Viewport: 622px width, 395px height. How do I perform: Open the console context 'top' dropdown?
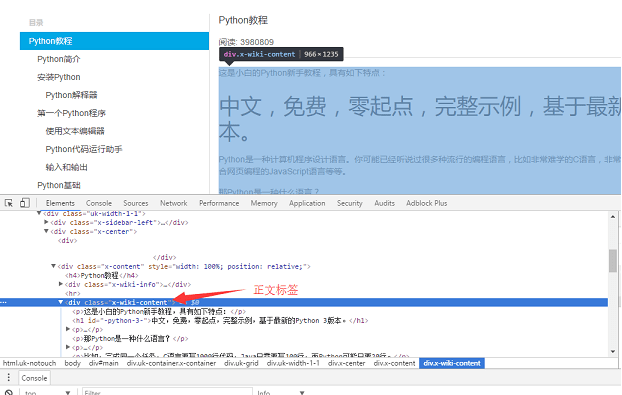point(48,393)
